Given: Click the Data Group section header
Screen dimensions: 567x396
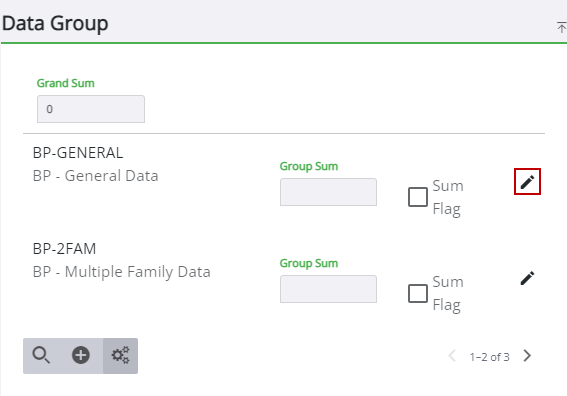Looking at the screenshot, I should click(55, 24).
